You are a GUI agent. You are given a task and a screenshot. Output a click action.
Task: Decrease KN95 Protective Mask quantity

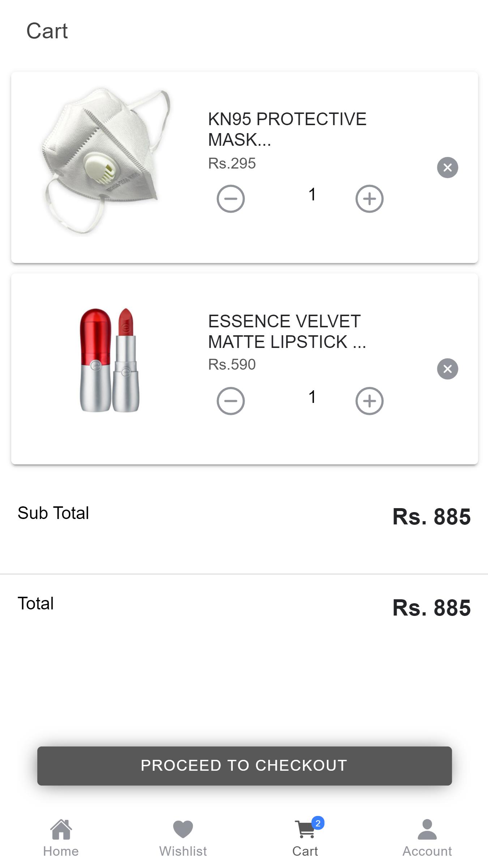(231, 199)
